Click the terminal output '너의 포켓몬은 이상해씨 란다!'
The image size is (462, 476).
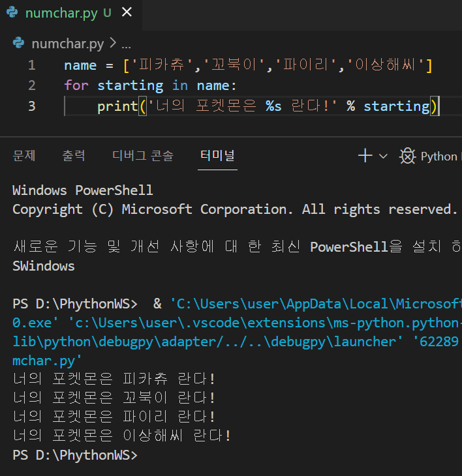[x=122, y=436]
